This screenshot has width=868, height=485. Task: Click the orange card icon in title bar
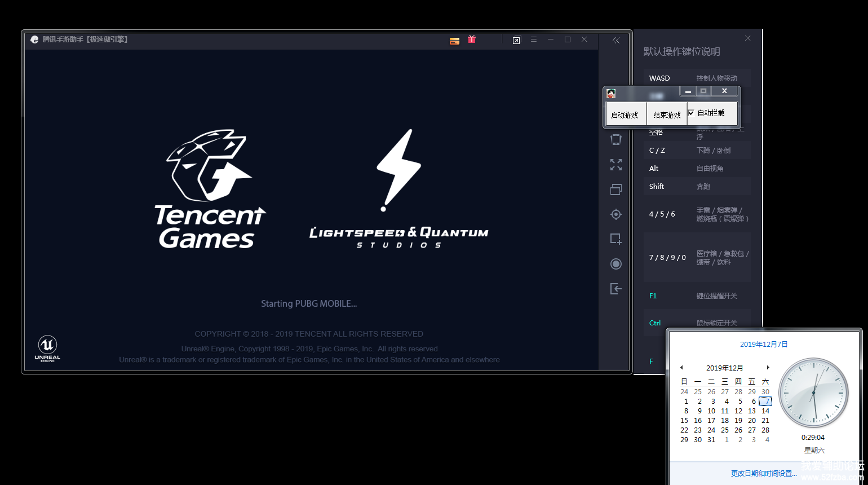coord(454,41)
